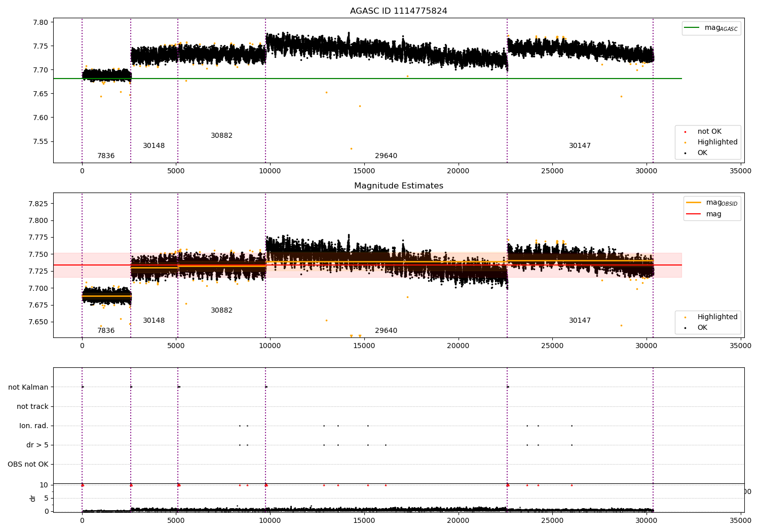
Task: Select the 'mag AGASC' green legend entry
Action: tap(711, 28)
